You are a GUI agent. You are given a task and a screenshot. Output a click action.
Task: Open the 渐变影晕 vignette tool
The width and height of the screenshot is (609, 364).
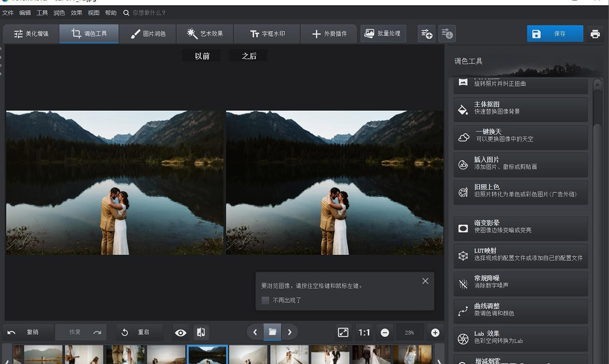(520, 228)
